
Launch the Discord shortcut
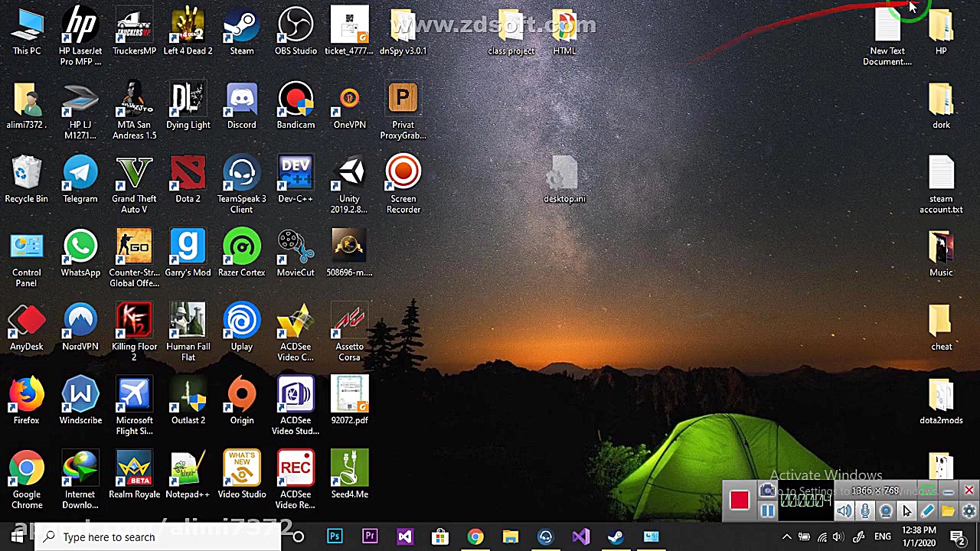[x=242, y=106]
